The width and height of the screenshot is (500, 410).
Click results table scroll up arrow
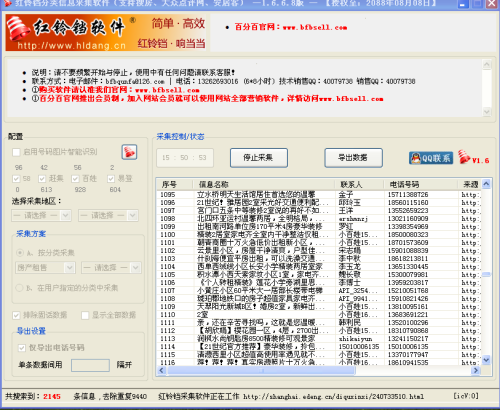pyautogui.click(x=486, y=184)
